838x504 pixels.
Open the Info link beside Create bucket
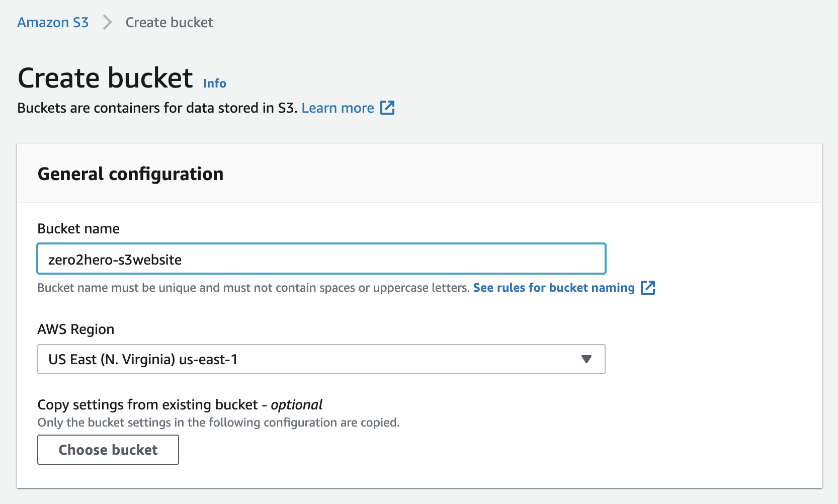pyautogui.click(x=215, y=83)
